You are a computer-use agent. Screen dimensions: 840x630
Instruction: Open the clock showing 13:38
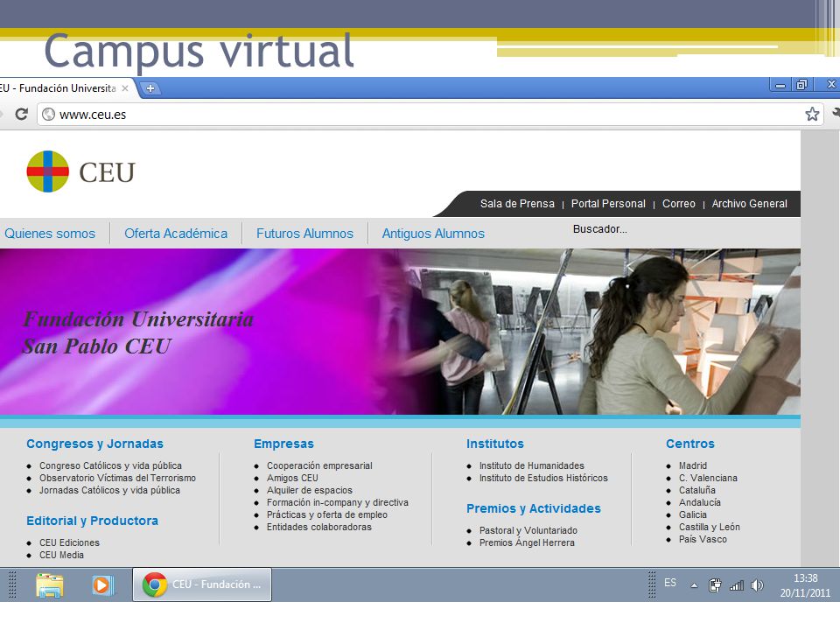tap(805, 585)
